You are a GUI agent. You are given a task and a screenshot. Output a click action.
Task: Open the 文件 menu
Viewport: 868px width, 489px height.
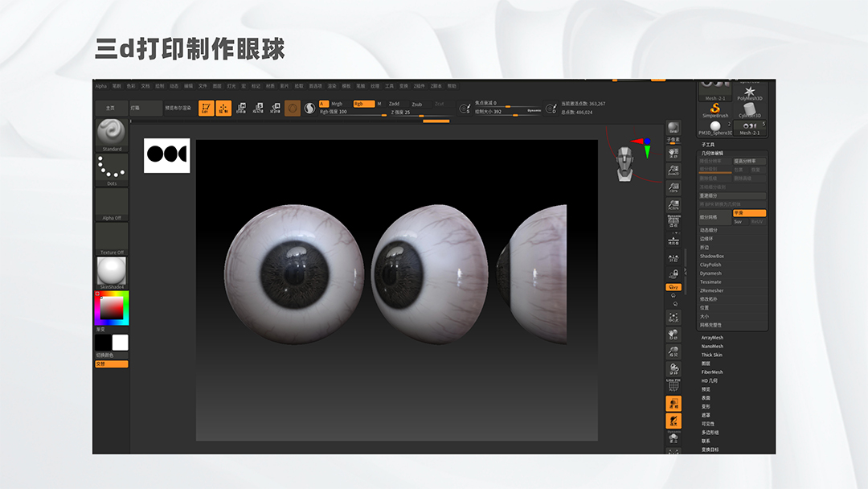pos(203,86)
